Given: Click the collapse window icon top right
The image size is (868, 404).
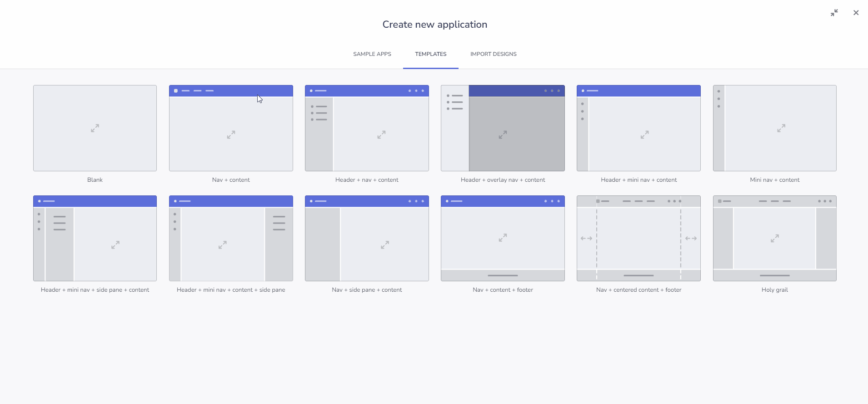Looking at the screenshot, I should point(834,12).
